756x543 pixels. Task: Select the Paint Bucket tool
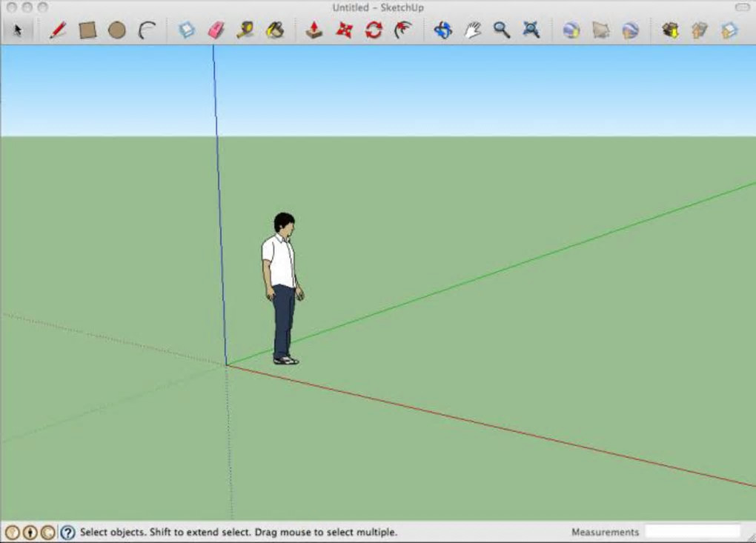275,30
